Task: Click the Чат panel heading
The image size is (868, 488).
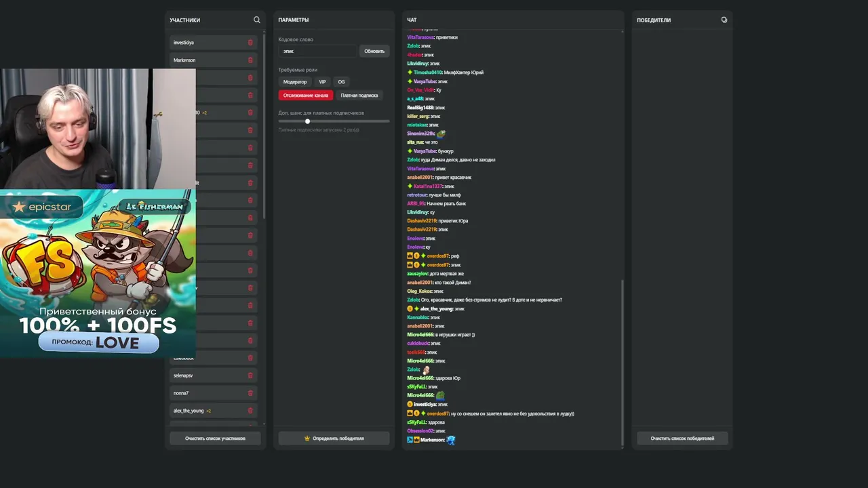Action: (412, 20)
